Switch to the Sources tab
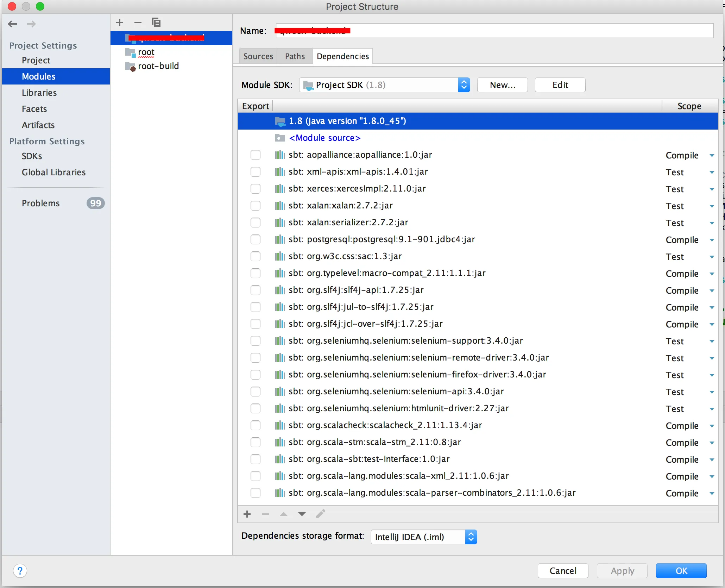Viewport: 725px width, 588px height. pos(258,56)
